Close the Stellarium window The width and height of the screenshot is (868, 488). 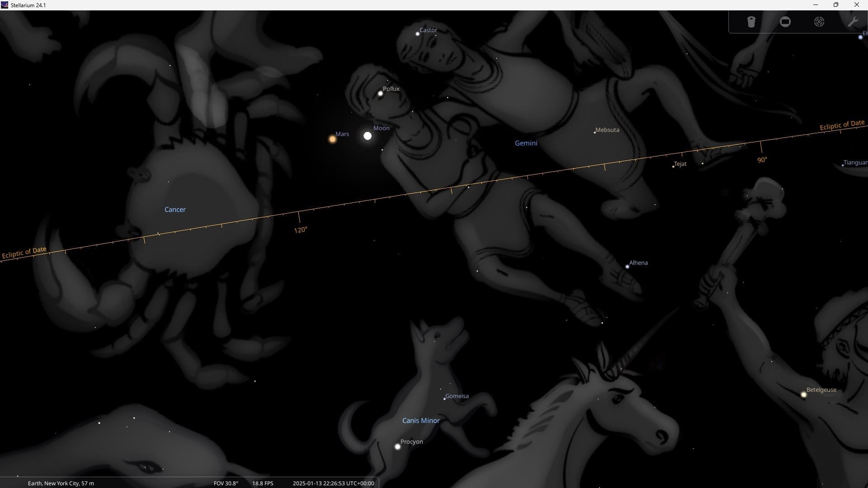tap(857, 5)
